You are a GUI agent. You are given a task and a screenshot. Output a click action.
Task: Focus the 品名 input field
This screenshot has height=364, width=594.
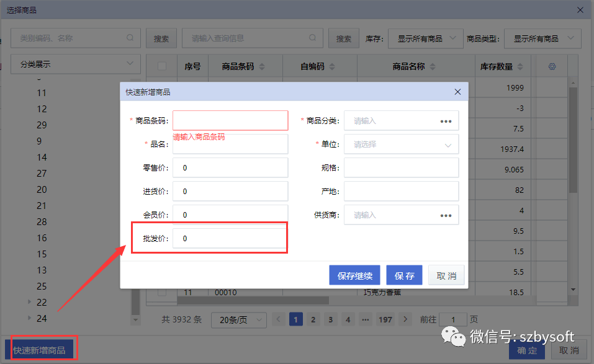click(230, 144)
